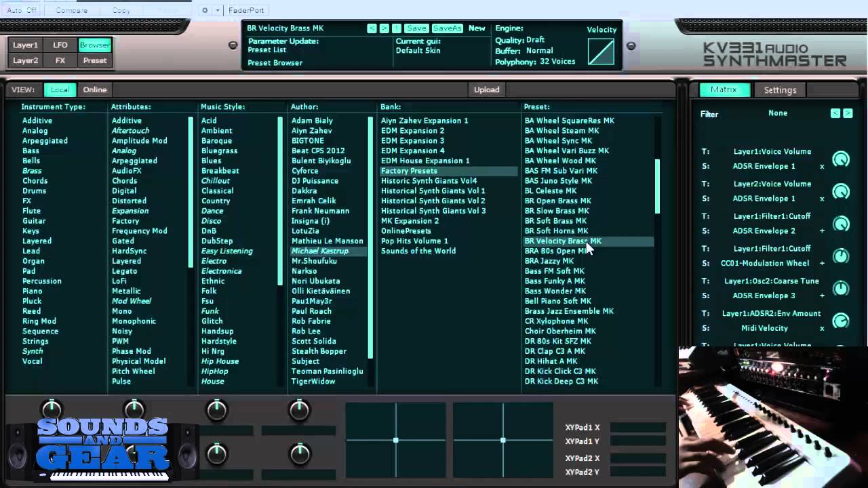Click the XYPad1 crosshair pad

click(x=396, y=440)
